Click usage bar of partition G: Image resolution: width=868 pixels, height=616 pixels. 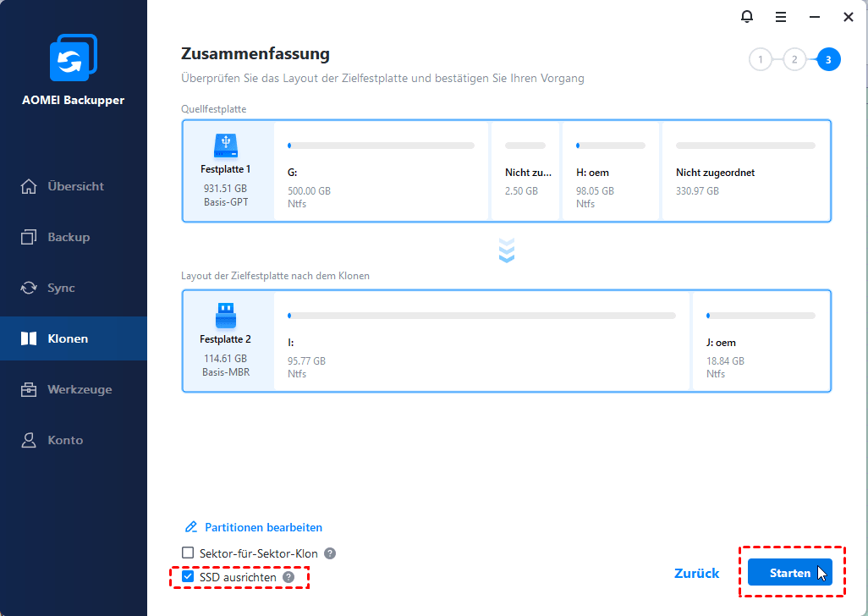[381, 146]
